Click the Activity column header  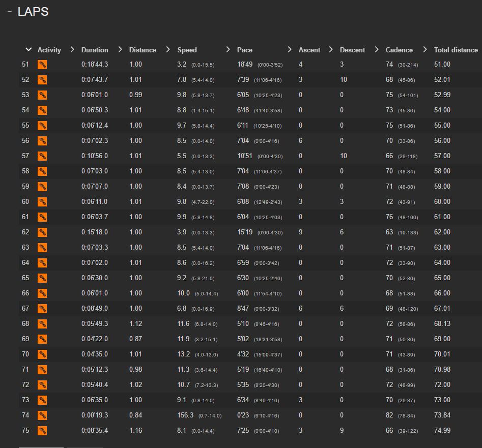point(49,50)
